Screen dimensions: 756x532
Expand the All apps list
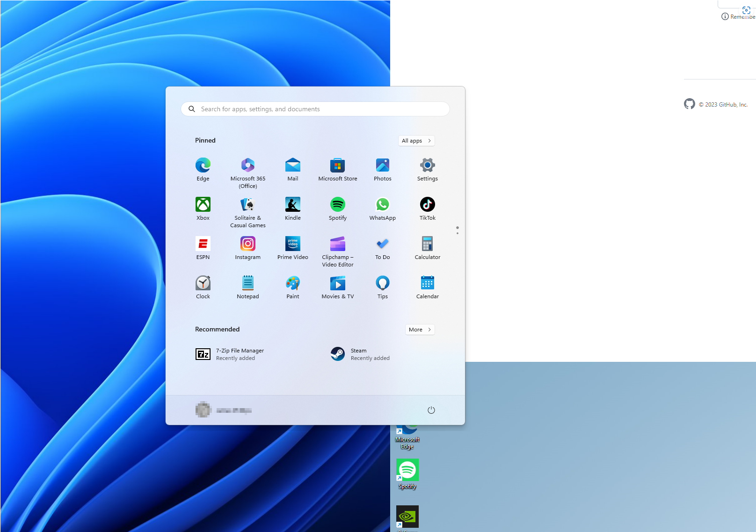[x=416, y=140]
